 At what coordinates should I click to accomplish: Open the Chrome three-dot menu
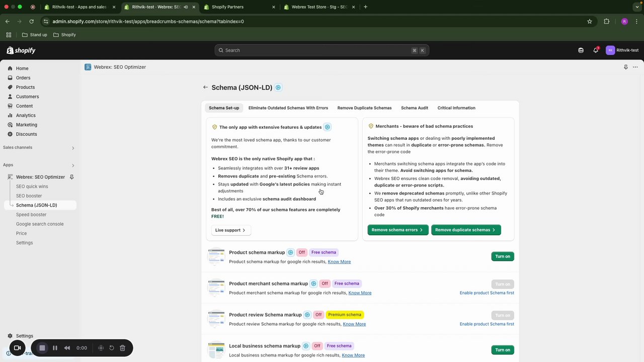[636, 22]
